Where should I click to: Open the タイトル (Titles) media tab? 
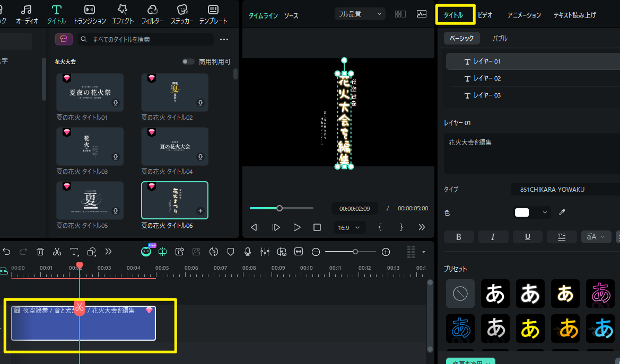[x=57, y=14]
